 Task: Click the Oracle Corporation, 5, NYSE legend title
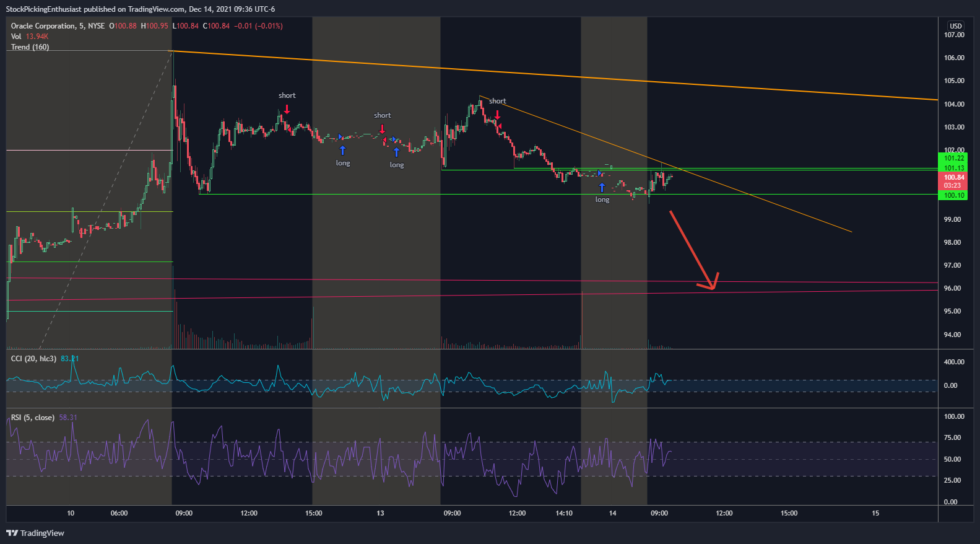[58, 26]
